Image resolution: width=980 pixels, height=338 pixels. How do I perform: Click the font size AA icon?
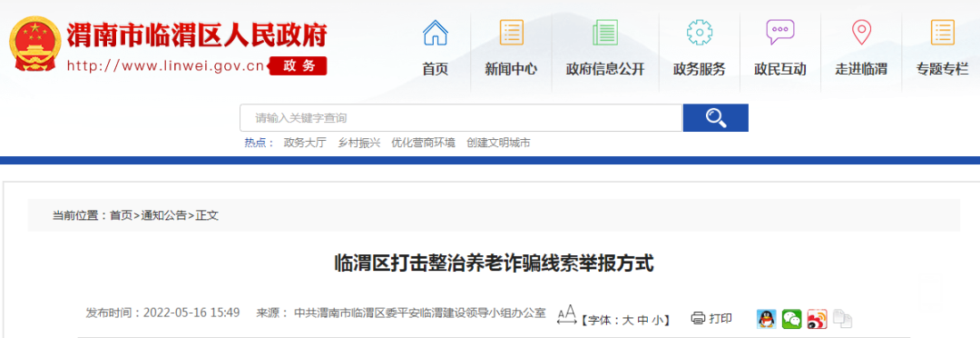tap(566, 315)
